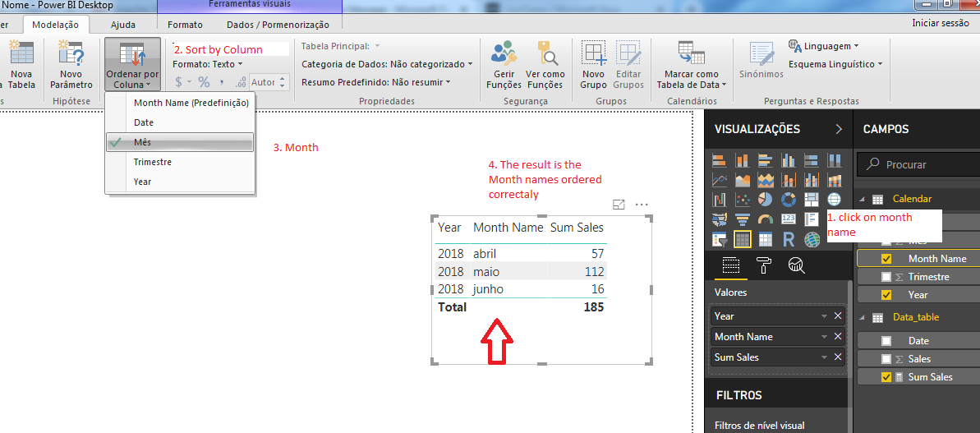Open the Format paint roller pane

(764, 265)
